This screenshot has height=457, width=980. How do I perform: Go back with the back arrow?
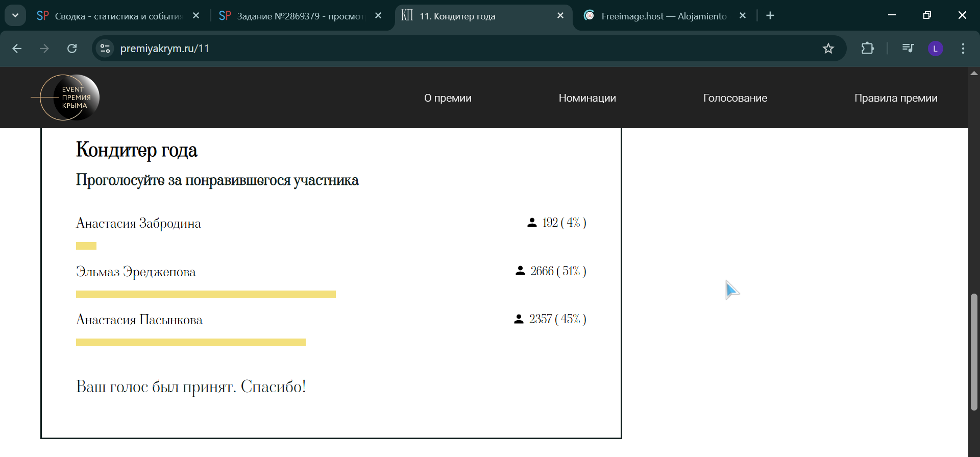[17, 49]
